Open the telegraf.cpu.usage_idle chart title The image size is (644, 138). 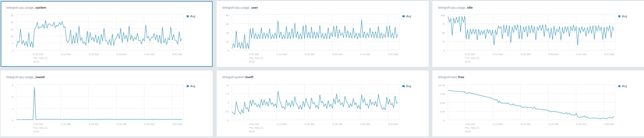455,7
